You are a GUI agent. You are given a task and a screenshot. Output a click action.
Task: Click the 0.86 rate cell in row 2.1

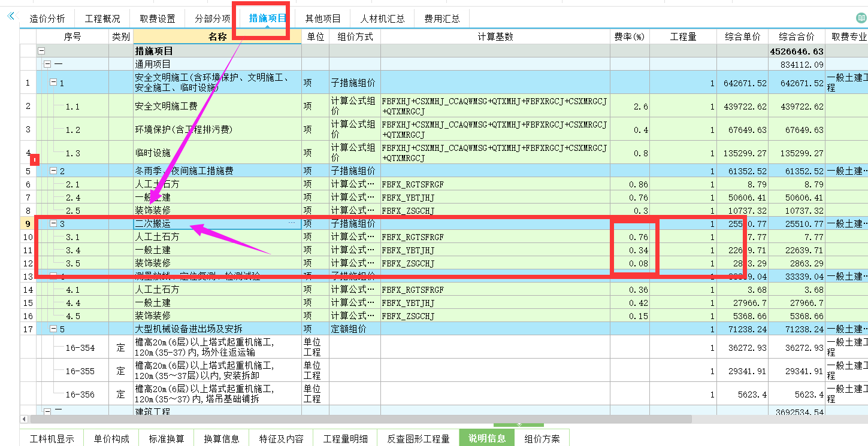click(x=630, y=184)
